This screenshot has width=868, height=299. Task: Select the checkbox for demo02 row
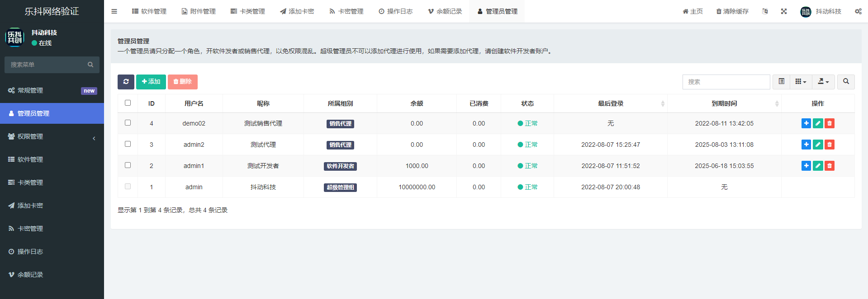(128, 123)
